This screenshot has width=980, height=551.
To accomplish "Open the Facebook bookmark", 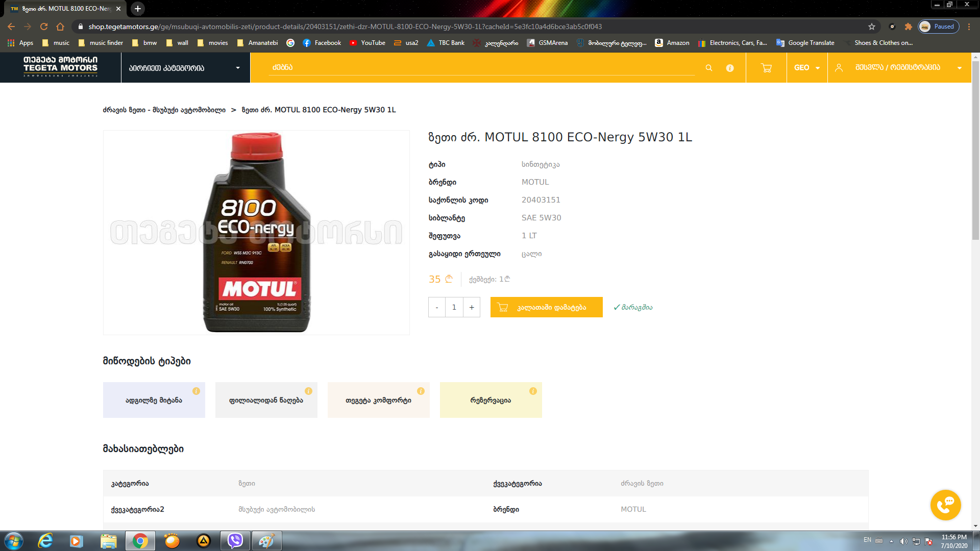I will pos(322,43).
